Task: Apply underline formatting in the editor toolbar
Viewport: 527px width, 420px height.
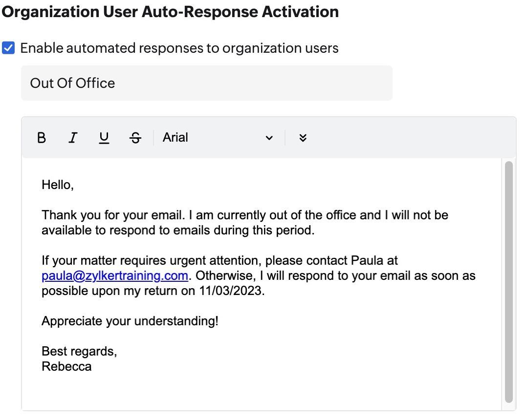Action: [x=104, y=138]
